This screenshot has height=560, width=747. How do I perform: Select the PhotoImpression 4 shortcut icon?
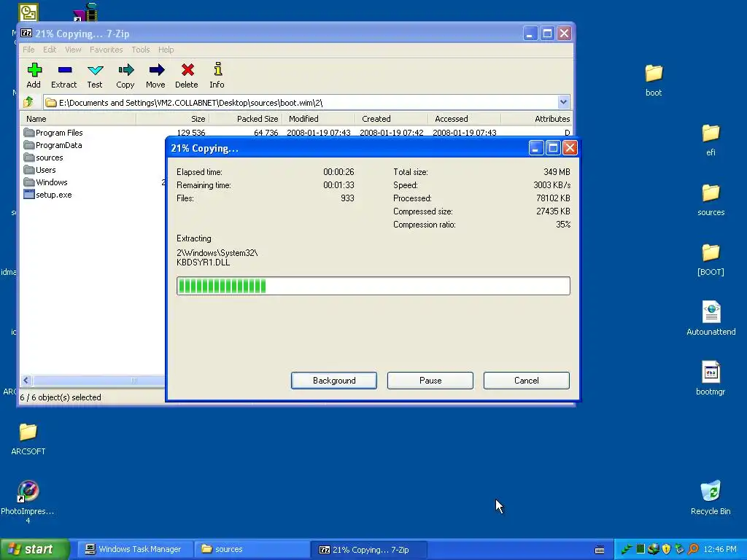pyautogui.click(x=28, y=502)
